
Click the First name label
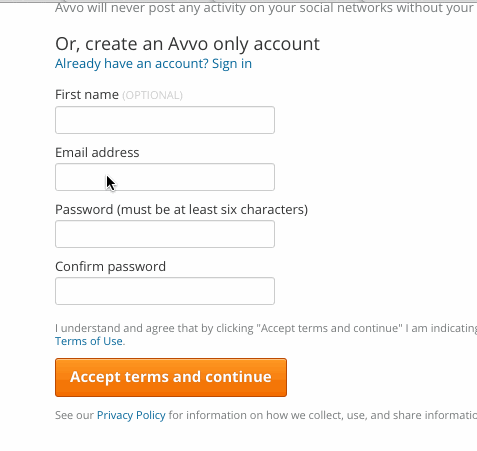pyautogui.click(x=87, y=95)
